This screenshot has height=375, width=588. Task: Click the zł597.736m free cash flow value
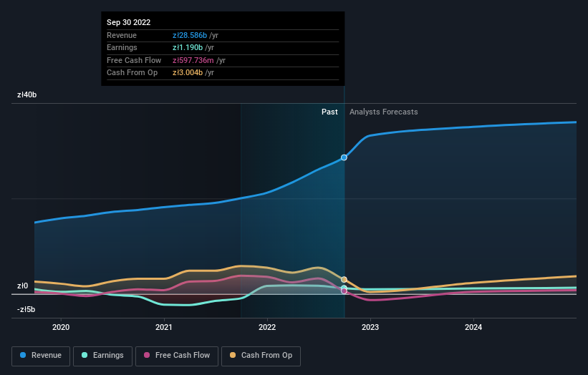point(193,60)
